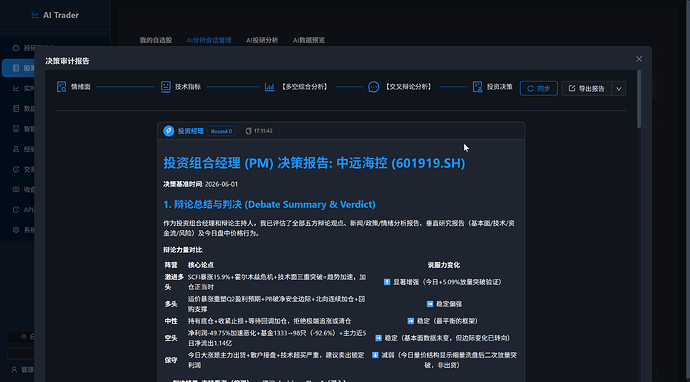Open the 智能 sidebar icon
Viewport: 690px width, 382px height.
pyautogui.click(x=16, y=129)
